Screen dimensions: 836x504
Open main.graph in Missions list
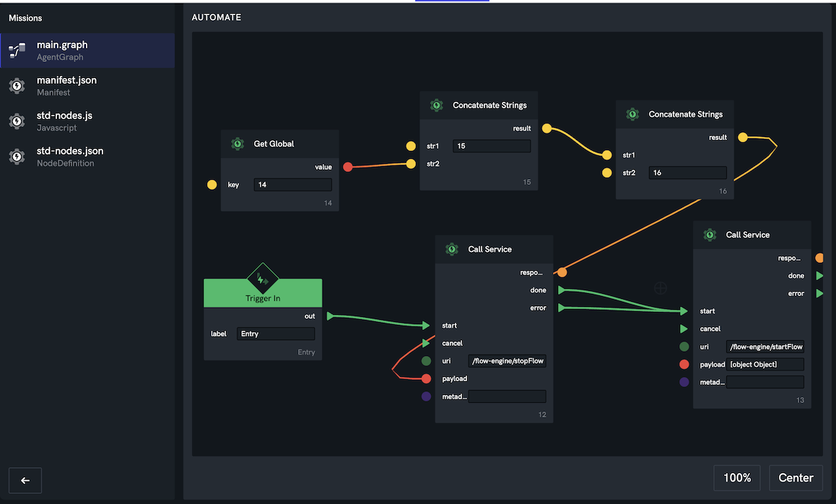87,51
